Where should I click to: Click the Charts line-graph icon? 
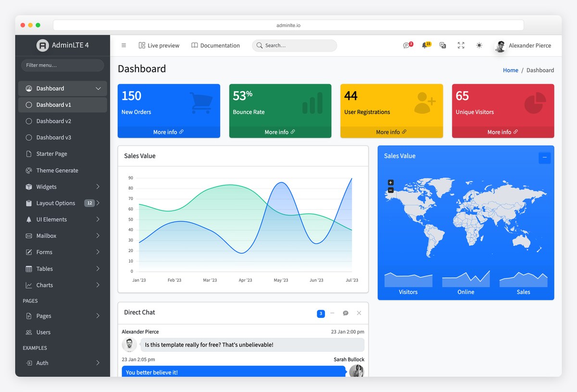tap(28, 285)
